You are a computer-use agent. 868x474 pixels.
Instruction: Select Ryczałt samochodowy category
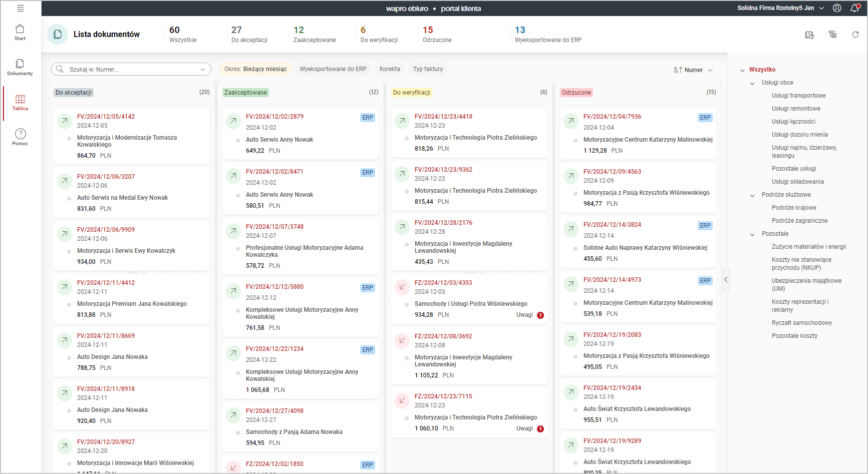pos(801,323)
